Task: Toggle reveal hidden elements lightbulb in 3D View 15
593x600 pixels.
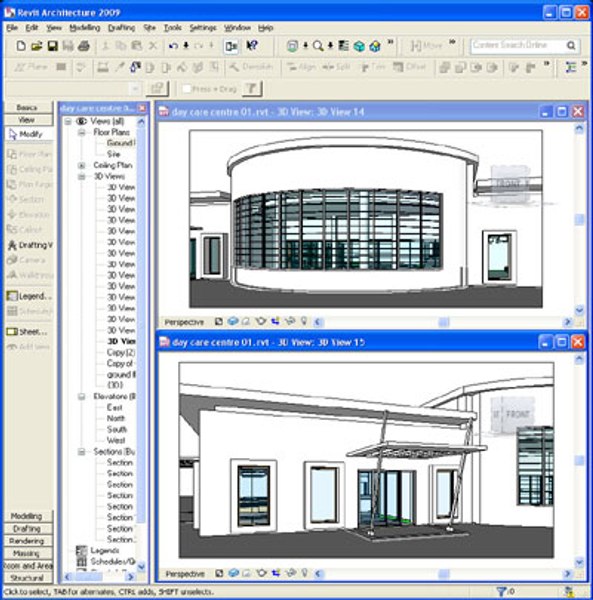Action: point(305,573)
